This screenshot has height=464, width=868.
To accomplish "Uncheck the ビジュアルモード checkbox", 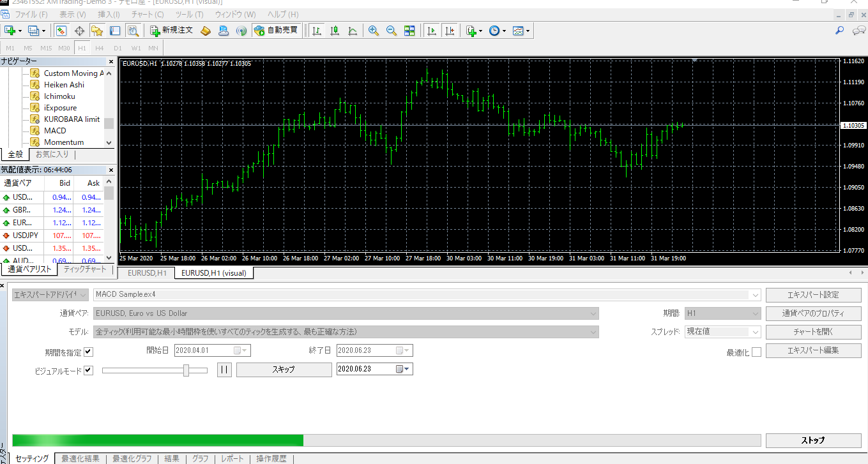I will (x=88, y=370).
